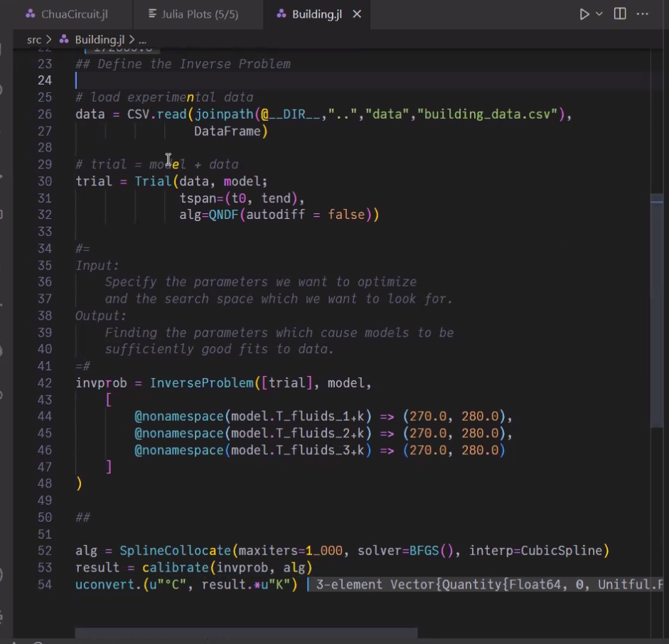Click the tspan=(t0, tend) argument

coord(238,198)
